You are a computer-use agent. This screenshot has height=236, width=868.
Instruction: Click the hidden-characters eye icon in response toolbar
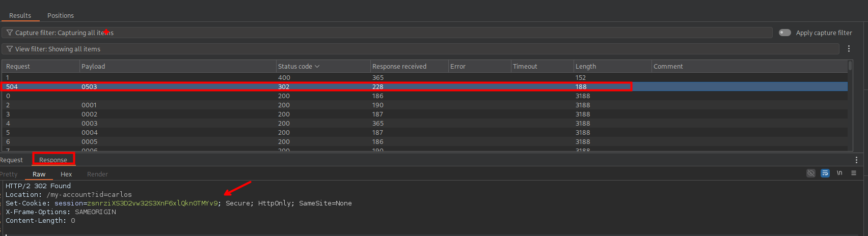click(x=810, y=173)
